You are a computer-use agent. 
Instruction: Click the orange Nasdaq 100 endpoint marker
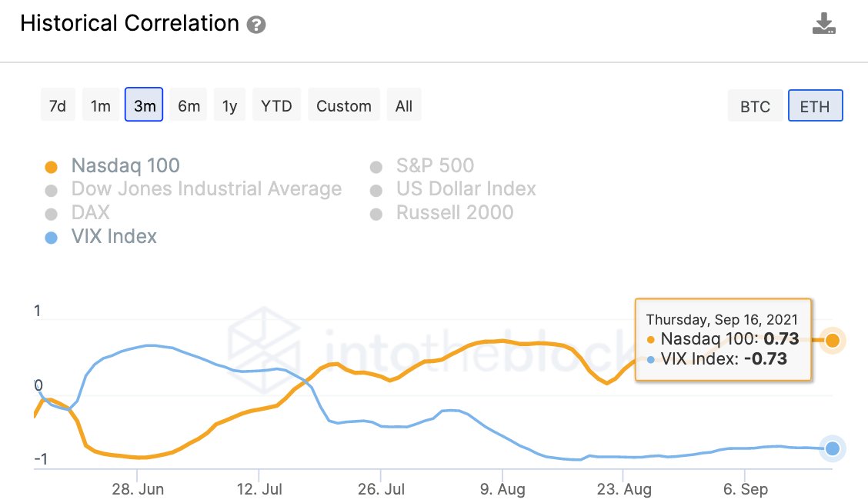[x=832, y=340]
